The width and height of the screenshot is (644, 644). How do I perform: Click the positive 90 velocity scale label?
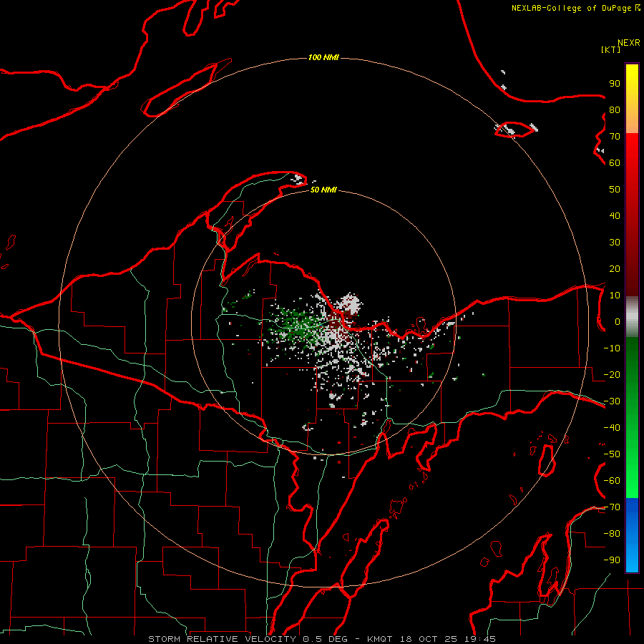(x=615, y=84)
